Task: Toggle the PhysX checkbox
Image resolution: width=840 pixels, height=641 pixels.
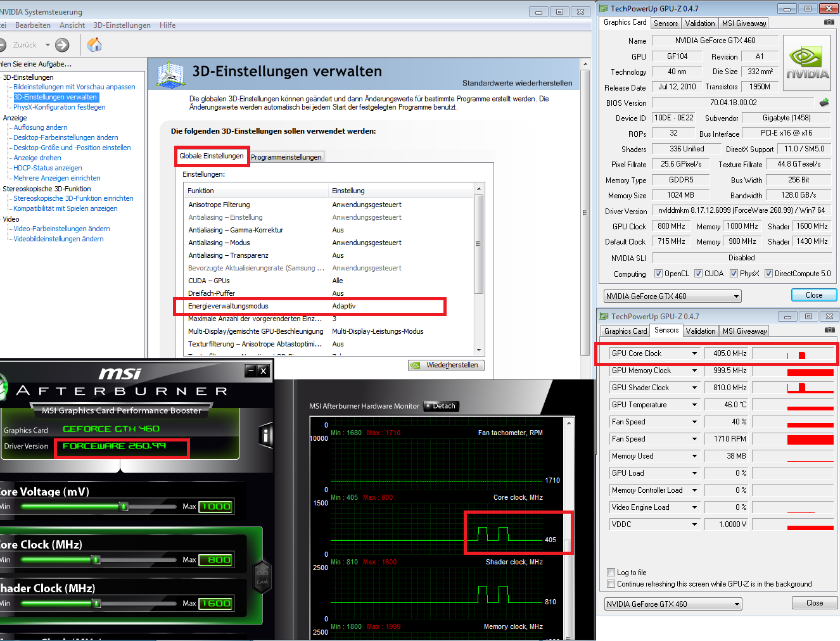Action: (734, 274)
